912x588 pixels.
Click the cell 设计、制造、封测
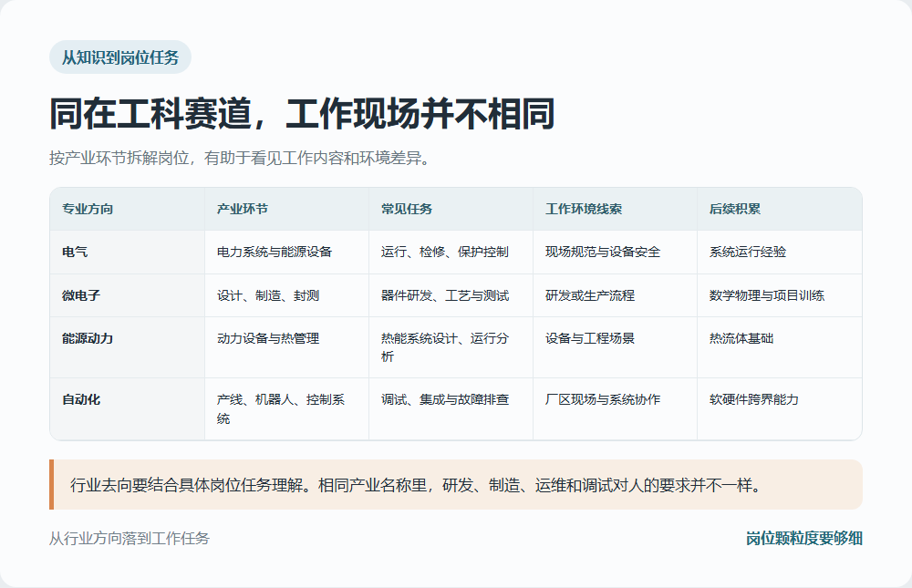pyautogui.click(x=286, y=295)
